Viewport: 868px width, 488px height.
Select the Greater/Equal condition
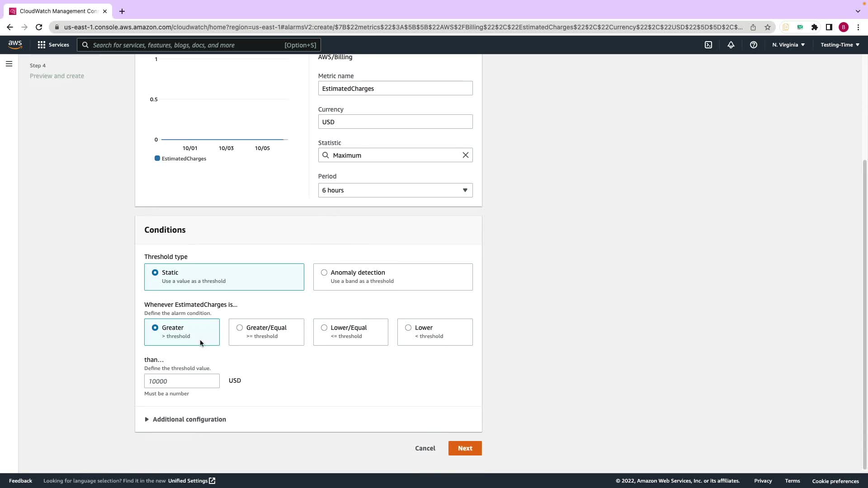point(240,328)
